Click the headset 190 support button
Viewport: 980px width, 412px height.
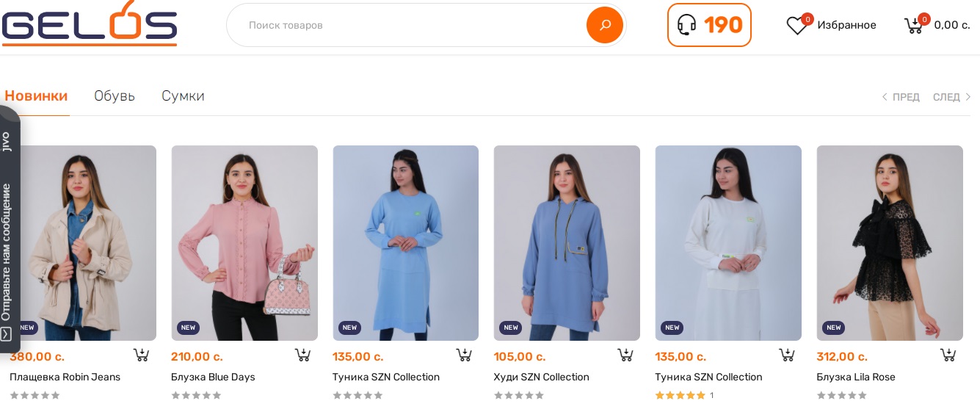[x=708, y=25]
